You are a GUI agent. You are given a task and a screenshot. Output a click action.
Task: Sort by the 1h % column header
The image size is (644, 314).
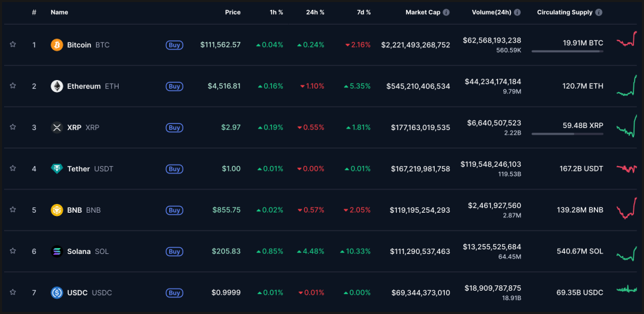point(275,12)
